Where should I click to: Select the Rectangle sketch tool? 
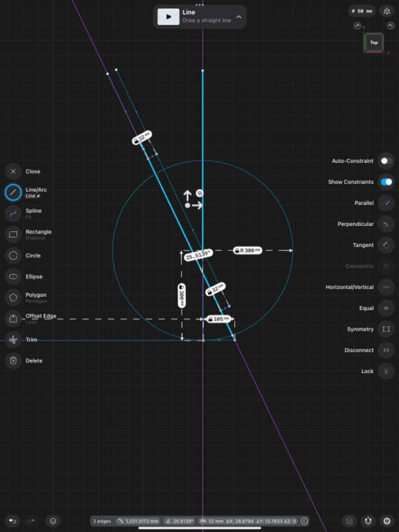click(13, 235)
